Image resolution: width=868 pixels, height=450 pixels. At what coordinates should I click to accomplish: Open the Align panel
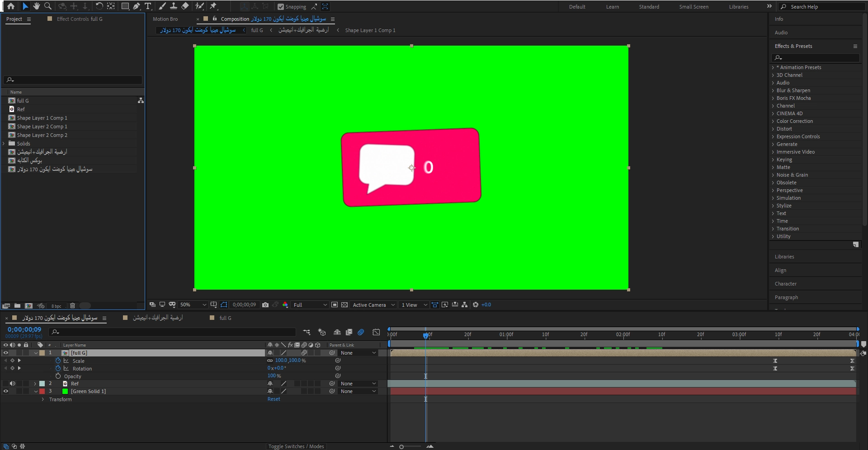pos(780,270)
